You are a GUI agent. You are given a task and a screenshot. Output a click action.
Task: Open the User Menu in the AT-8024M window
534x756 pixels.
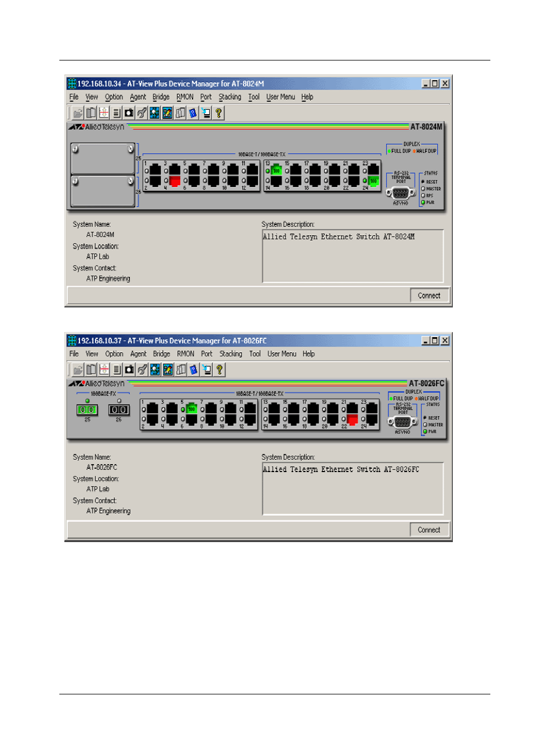coord(280,97)
